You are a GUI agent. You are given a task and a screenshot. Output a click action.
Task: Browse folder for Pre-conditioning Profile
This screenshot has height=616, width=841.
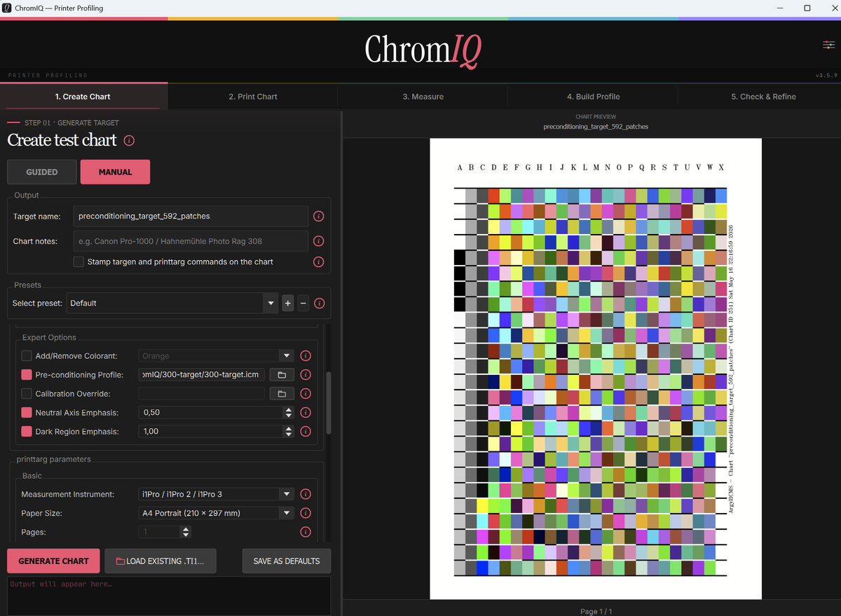coord(282,374)
